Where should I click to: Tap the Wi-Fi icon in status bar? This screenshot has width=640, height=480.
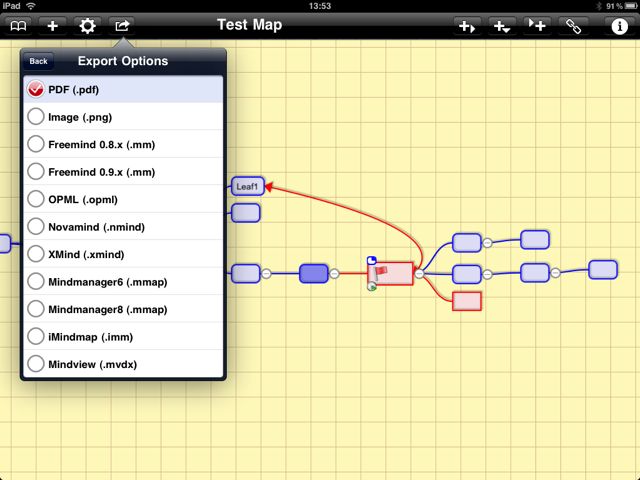[x=31, y=6]
